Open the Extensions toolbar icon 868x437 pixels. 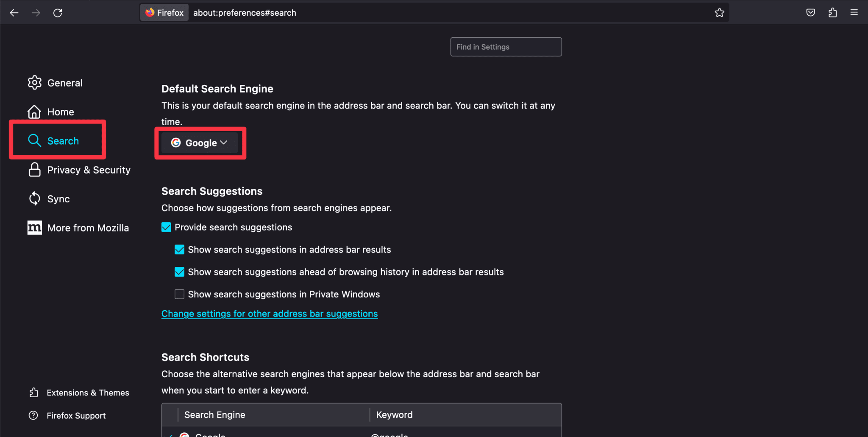point(832,12)
